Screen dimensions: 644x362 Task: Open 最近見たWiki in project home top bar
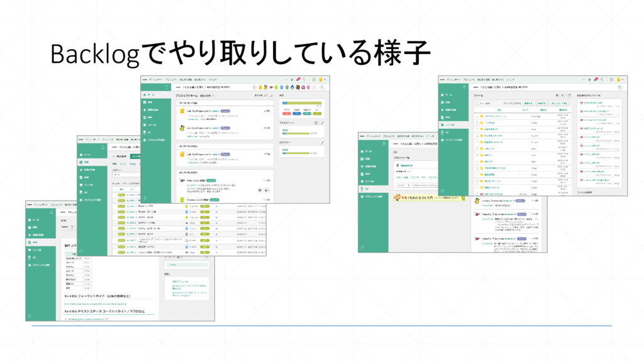coord(200,80)
